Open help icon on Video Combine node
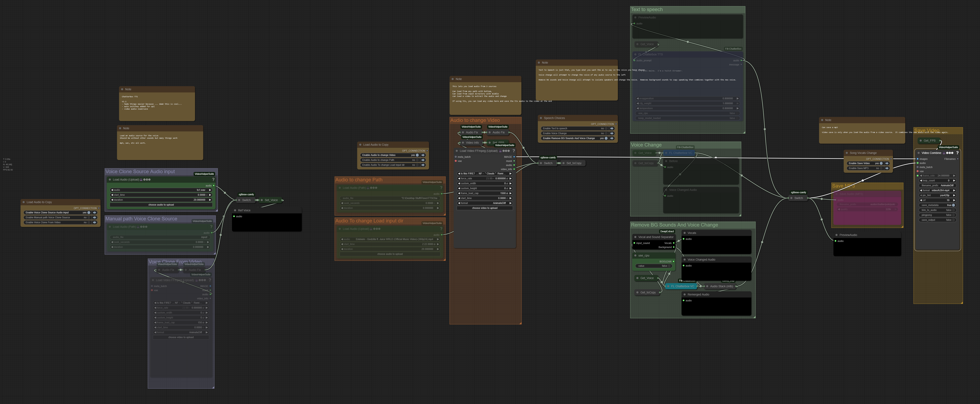 pos(957,153)
